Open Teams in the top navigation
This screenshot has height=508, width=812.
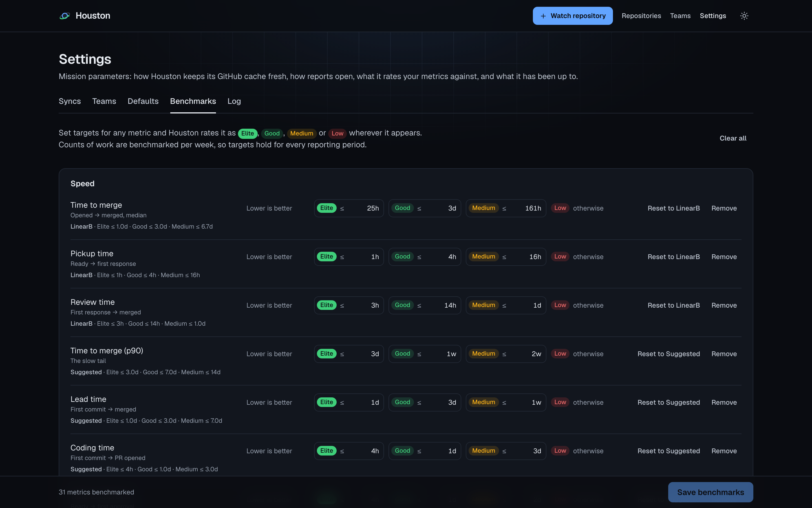click(x=680, y=16)
